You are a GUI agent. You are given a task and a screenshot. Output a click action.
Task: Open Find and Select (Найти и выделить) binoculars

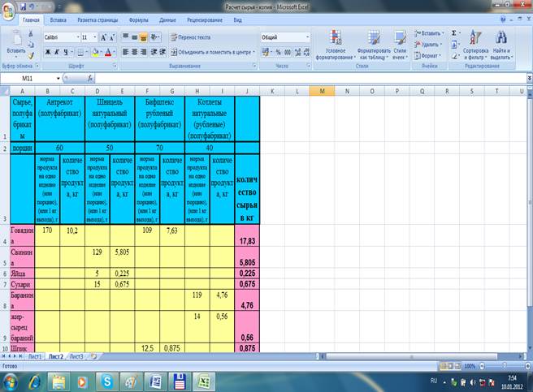[x=501, y=45]
